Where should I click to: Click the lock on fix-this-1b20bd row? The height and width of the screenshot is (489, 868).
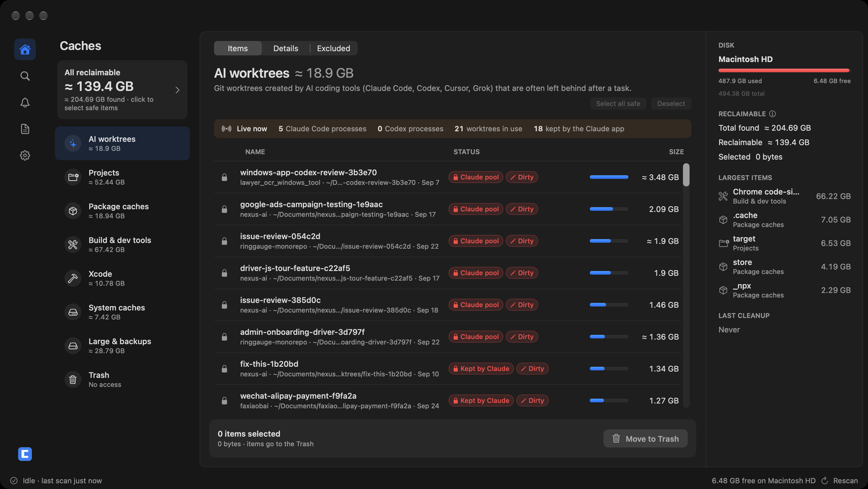coord(224,369)
